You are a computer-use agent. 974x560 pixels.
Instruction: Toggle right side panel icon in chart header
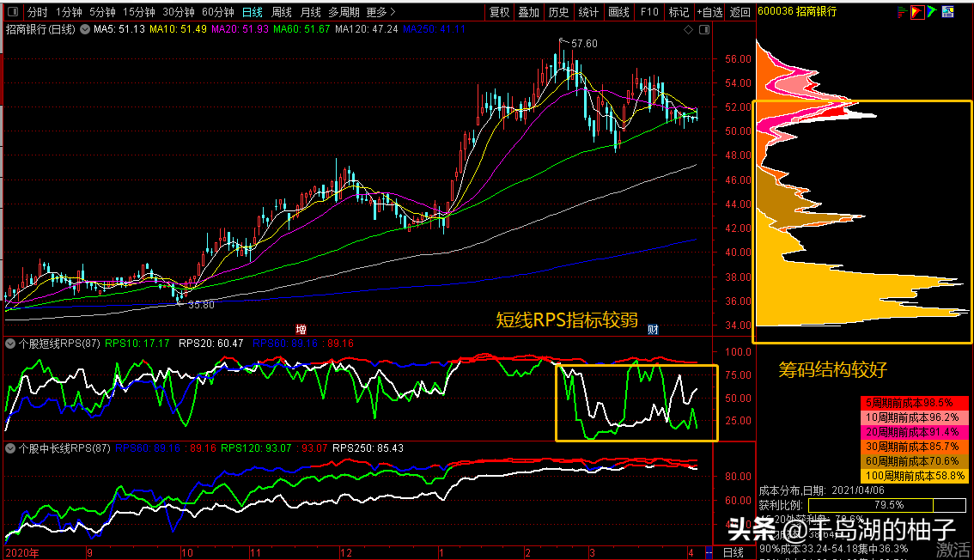pos(703,30)
